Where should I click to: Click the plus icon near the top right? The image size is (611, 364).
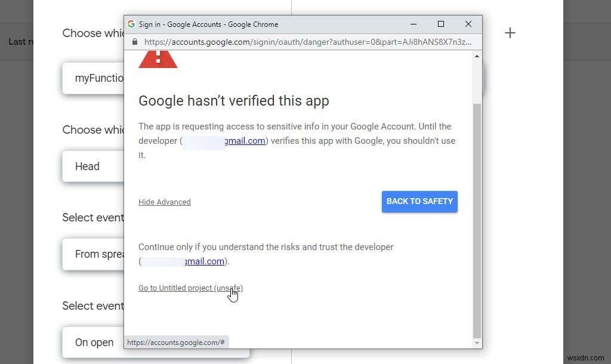[510, 33]
